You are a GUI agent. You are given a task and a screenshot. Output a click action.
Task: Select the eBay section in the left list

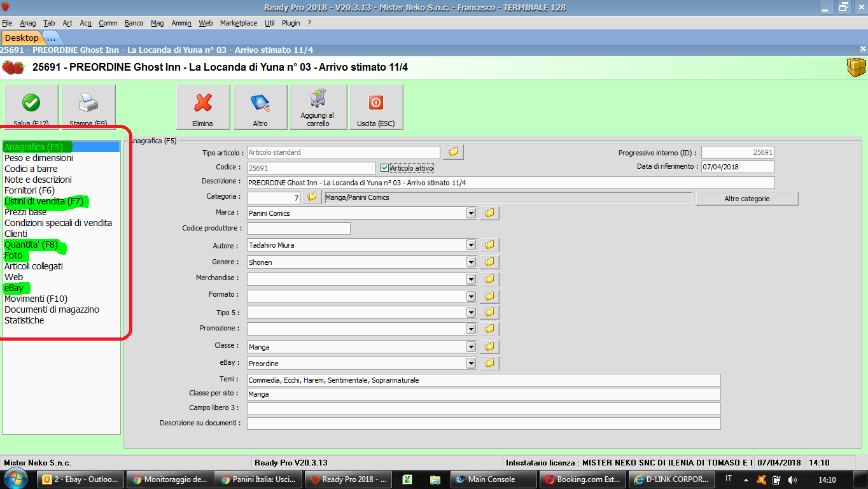(x=14, y=288)
